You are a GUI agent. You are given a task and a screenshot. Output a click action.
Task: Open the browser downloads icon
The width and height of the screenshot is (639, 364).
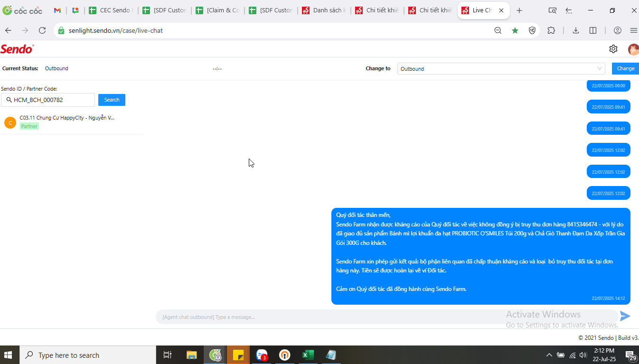click(576, 30)
